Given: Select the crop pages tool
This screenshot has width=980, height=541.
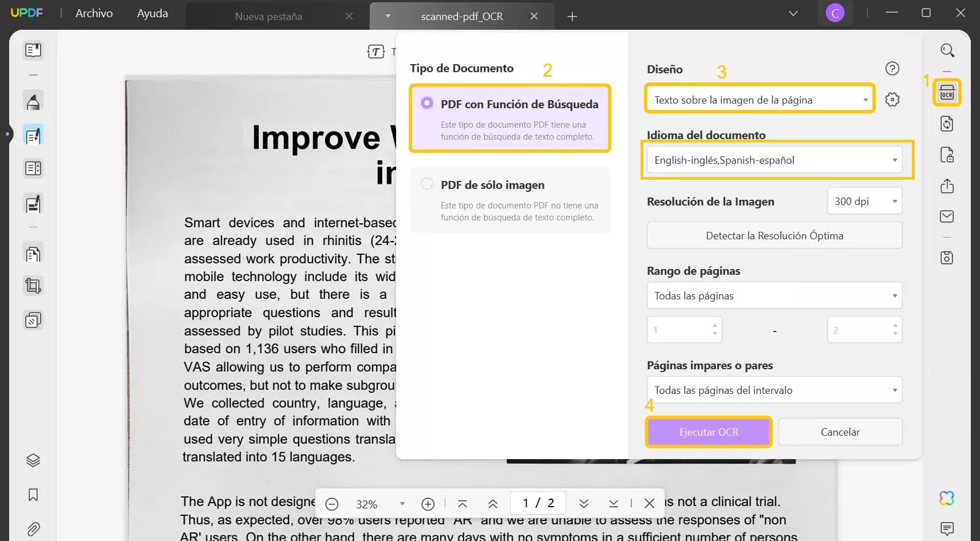Looking at the screenshot, I should point(33,286).
